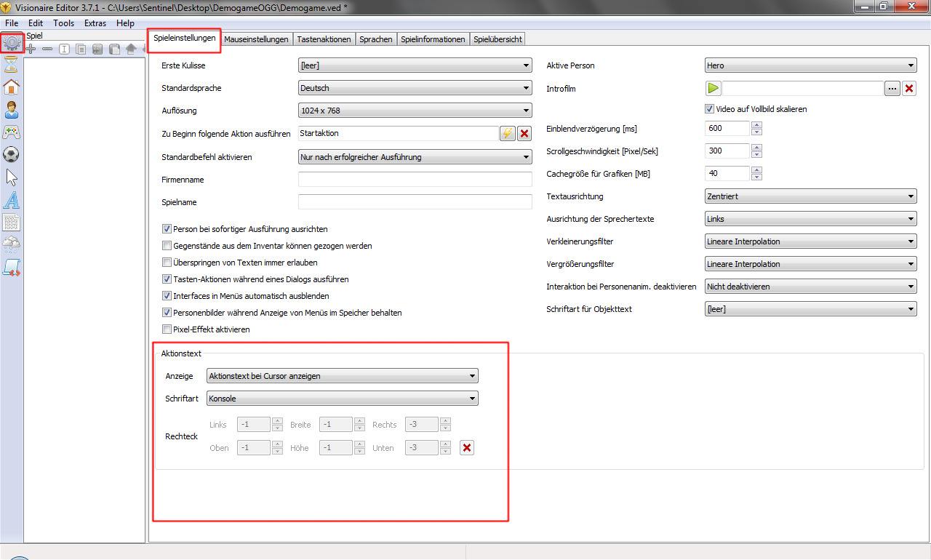
Task: Reset the Rechteck values with red X
Action: tap(467, 448)
